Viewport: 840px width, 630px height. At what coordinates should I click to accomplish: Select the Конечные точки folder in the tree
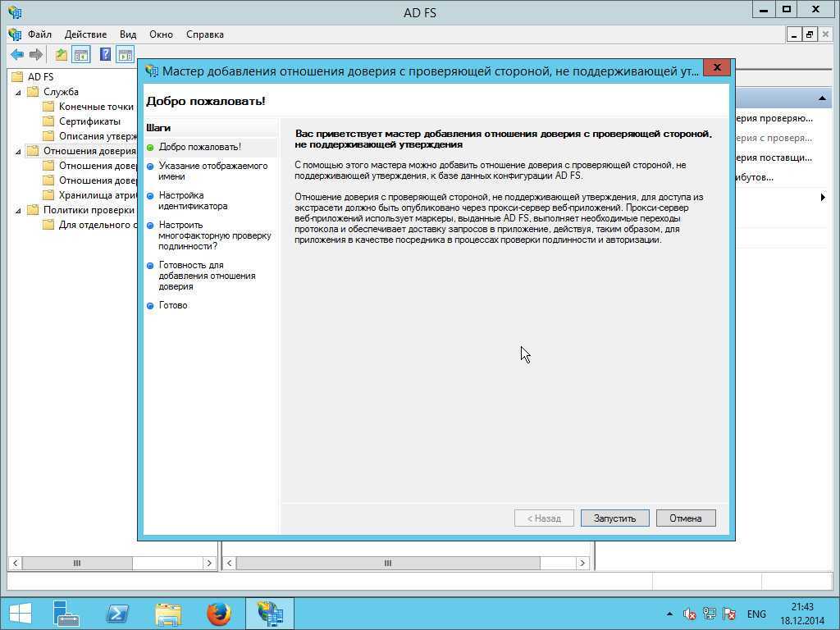(x=95, y=107)
